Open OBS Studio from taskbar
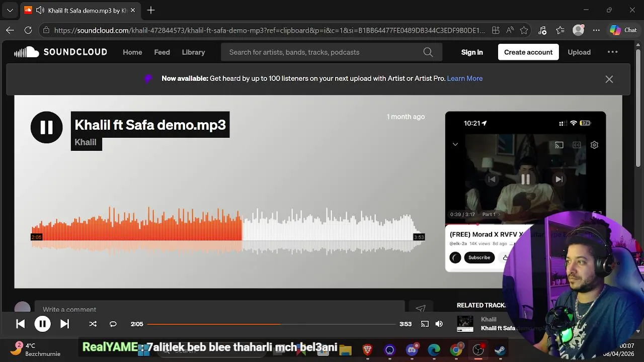Viewport: 644px width, 362px height. [x=478, y=349]
